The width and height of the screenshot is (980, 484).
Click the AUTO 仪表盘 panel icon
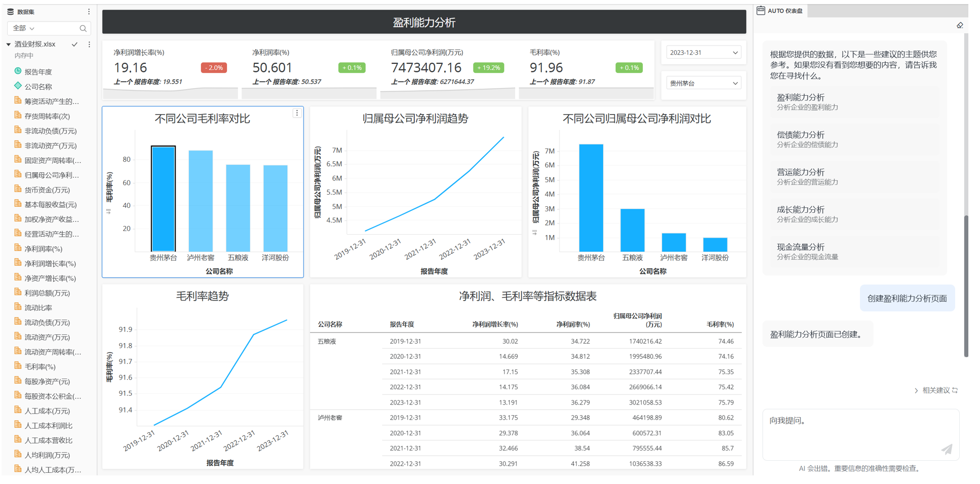click(761, 11)
